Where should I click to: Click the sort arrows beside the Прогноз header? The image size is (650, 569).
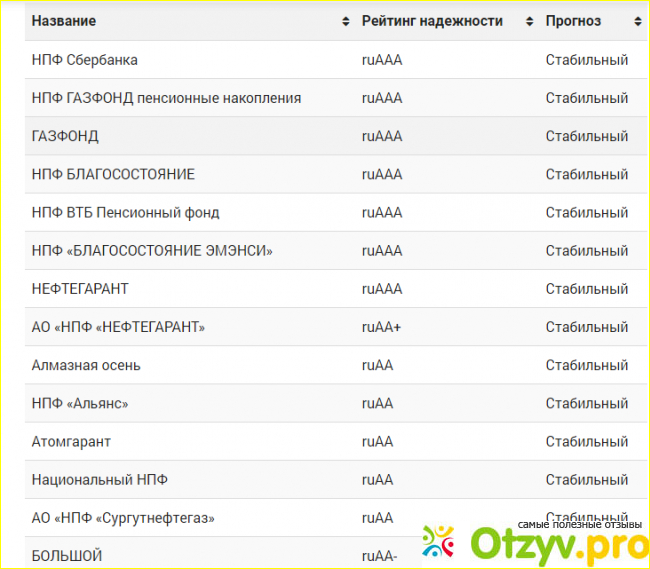638,21
